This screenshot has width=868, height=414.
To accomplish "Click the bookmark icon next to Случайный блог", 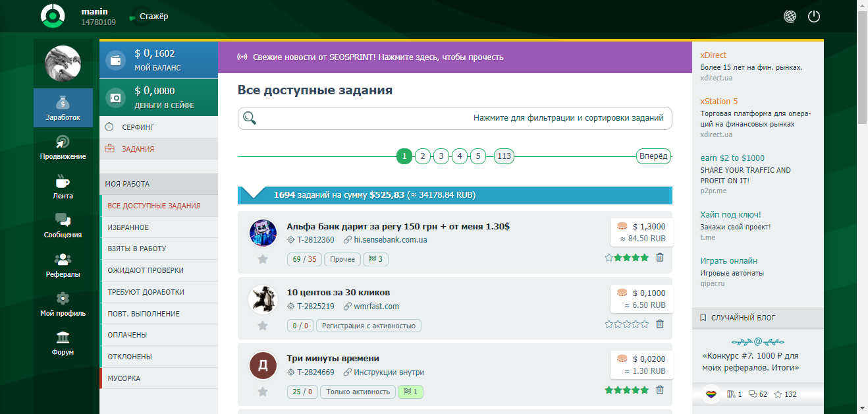I will tap(703, 318).
